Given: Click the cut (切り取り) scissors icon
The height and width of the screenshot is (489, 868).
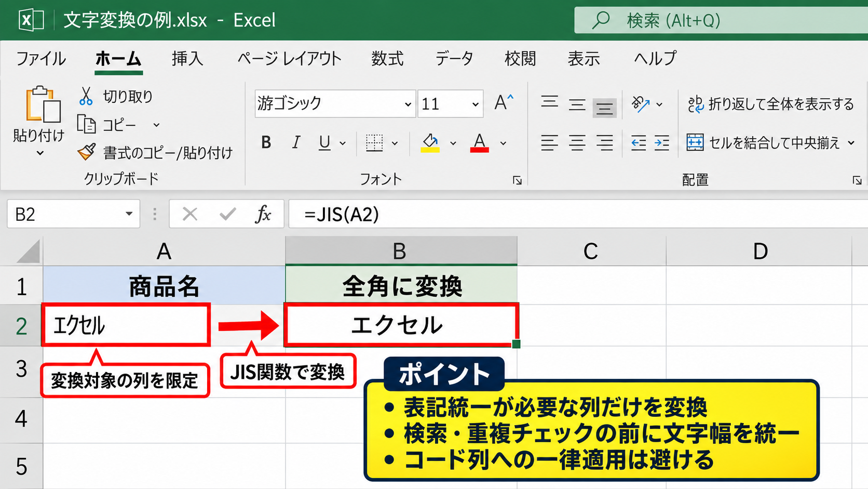Looking at the screenshot, I should 86,96.
